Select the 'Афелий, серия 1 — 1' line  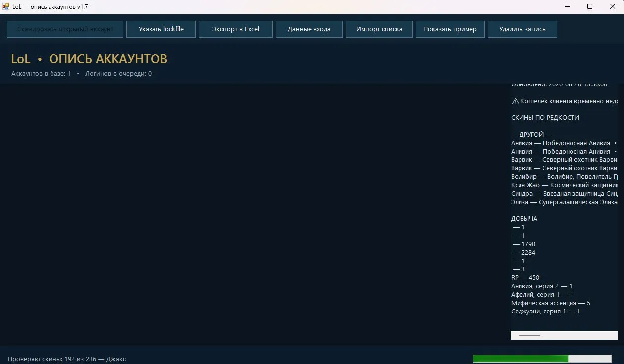coord(542,295)
